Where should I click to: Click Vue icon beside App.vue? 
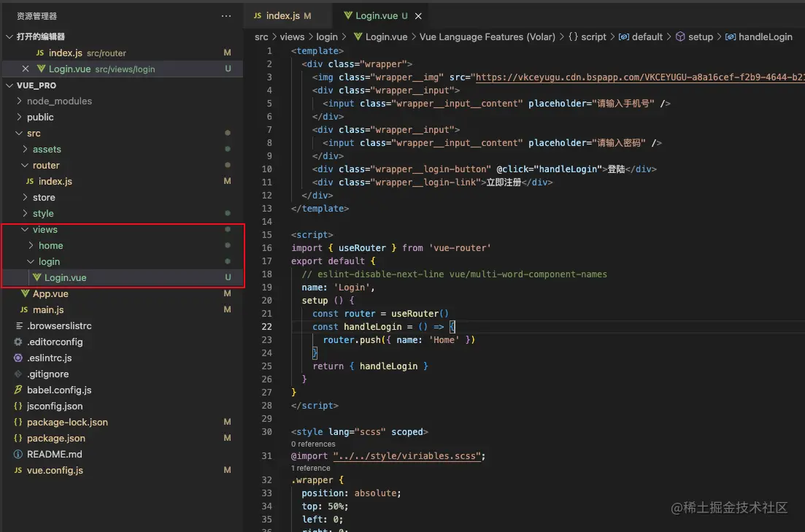coord(25,293)
